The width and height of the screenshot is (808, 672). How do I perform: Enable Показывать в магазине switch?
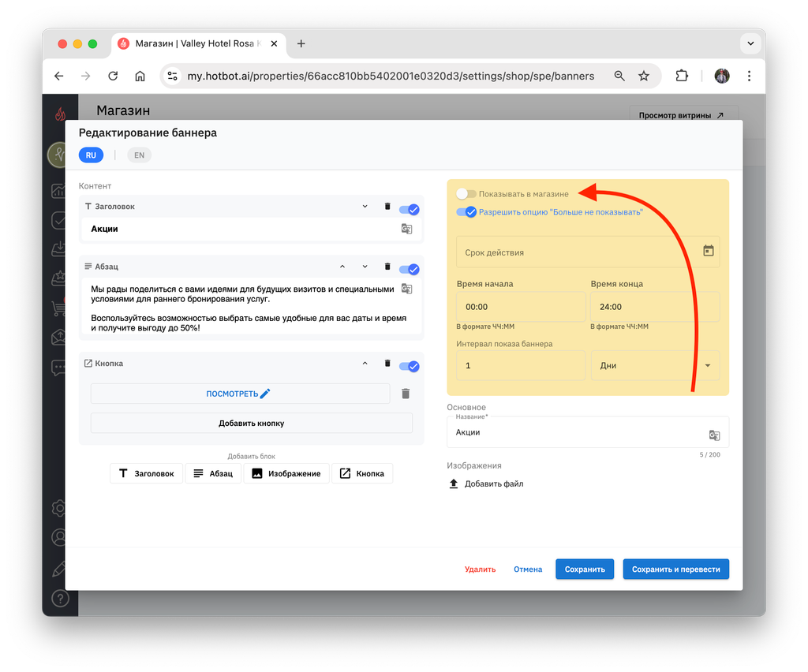coord(466,193)
